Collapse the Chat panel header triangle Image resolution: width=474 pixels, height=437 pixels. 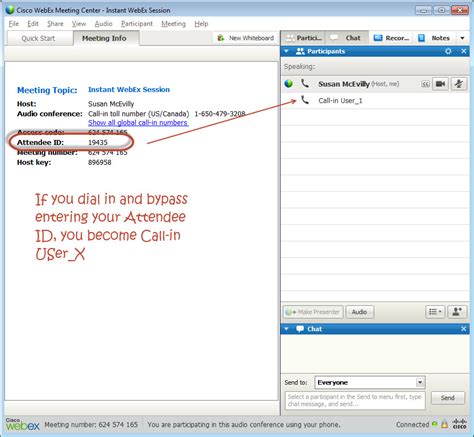[x=286, y=329]
